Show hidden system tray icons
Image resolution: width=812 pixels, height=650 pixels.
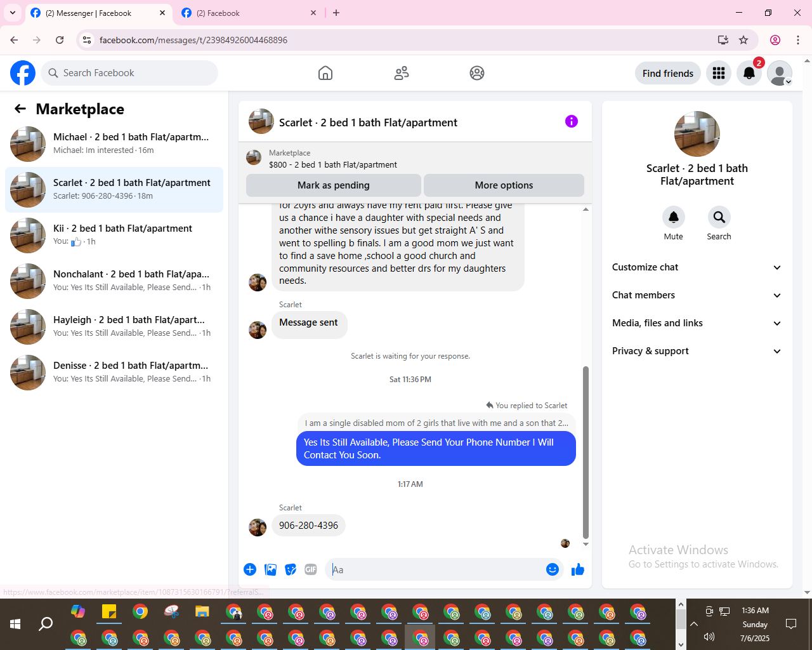point(694,624)
